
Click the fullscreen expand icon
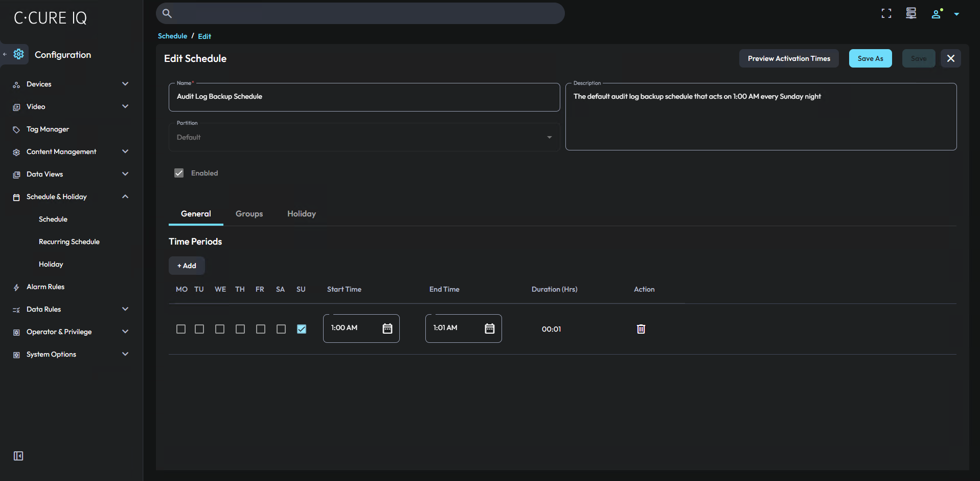(x=886, y=13)
